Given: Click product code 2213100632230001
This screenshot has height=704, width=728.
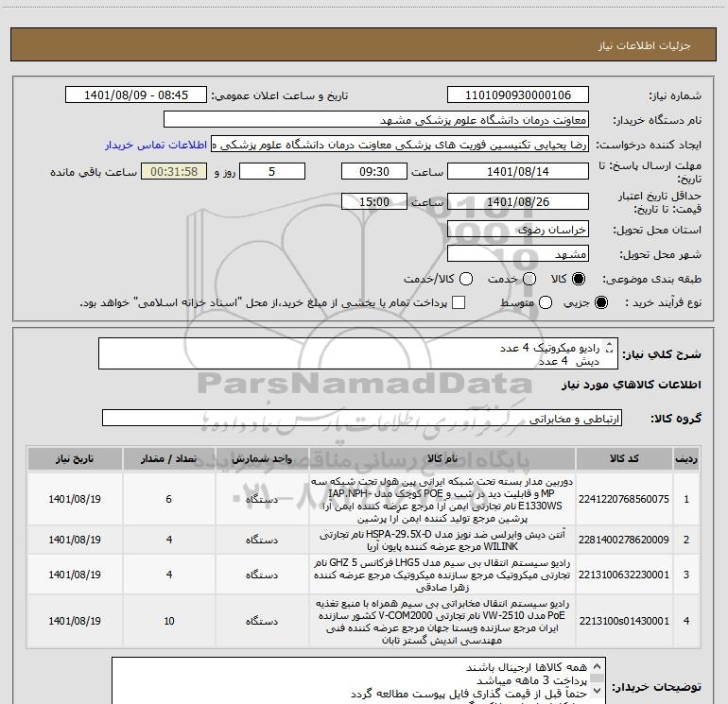Looking at the screenshot, I should (x=624, y=574).
